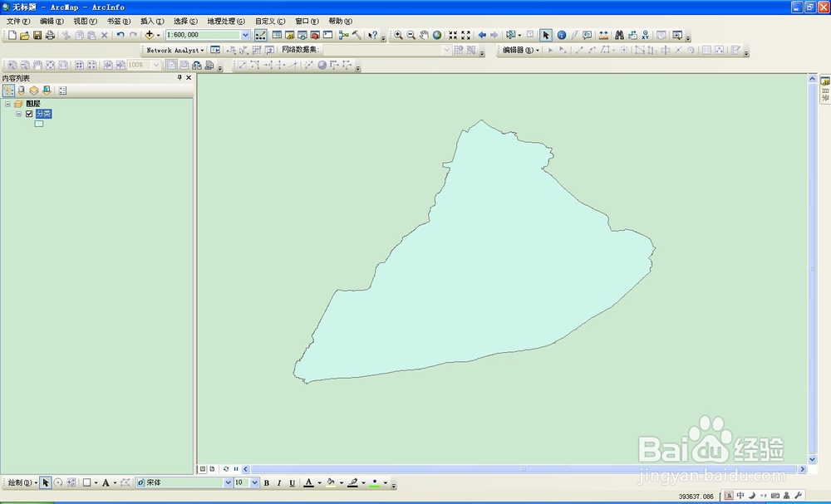Open the ModelBuilder window icon

[343, 35]
